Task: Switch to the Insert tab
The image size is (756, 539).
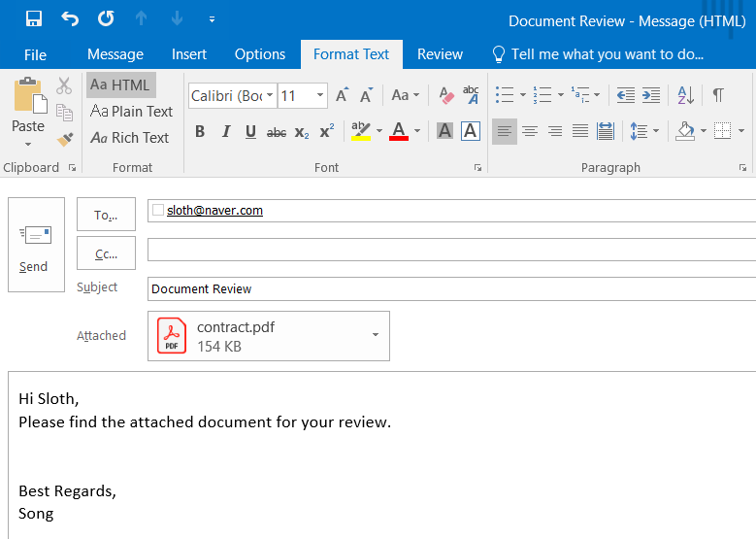Action: pos(189,54)
